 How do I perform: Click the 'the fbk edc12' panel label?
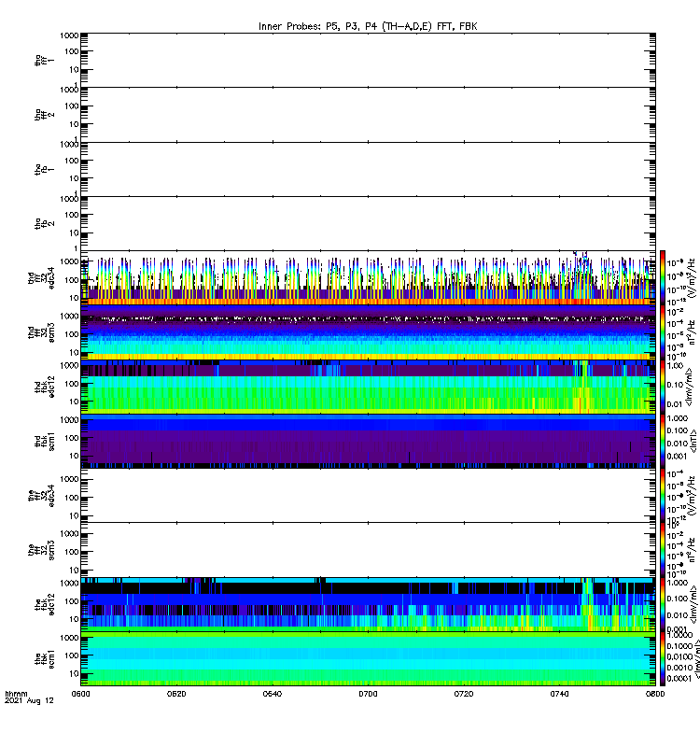(x=44, y=604)
